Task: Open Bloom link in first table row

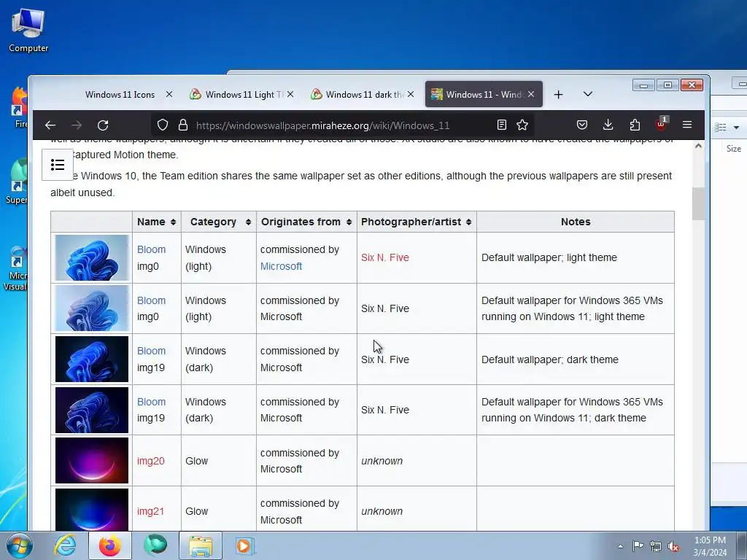Action: pyautogui.click(x=152, y=249)
